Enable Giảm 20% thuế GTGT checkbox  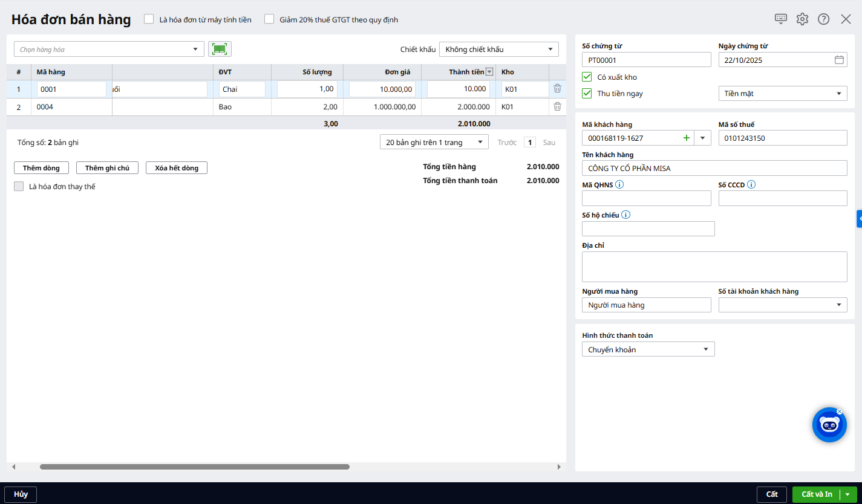click(x=269, y=19)
